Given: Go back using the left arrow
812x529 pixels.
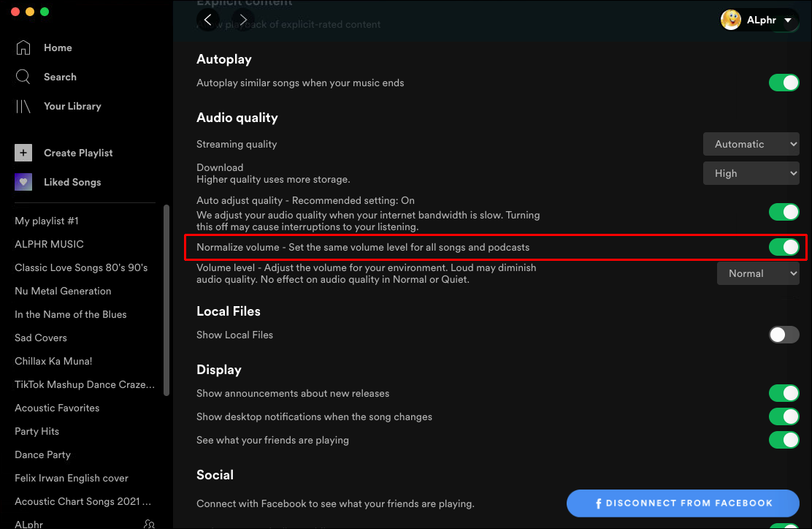Looking at the screenshot, I should [x=208, y=20].
